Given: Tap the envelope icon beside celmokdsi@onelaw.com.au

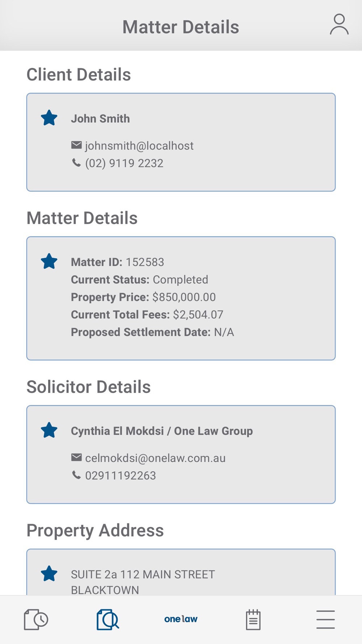Looking at the screenshot, I should [x=76, y=457].
